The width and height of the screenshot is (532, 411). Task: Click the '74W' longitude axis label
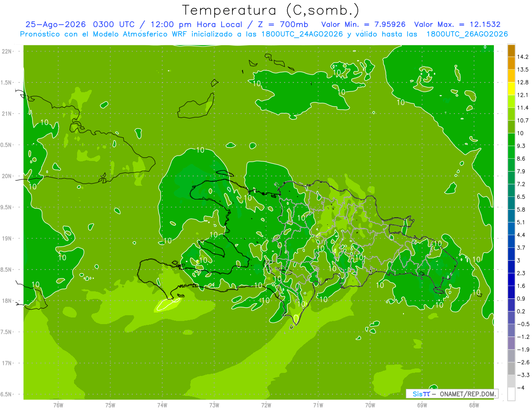coord(162,405)
